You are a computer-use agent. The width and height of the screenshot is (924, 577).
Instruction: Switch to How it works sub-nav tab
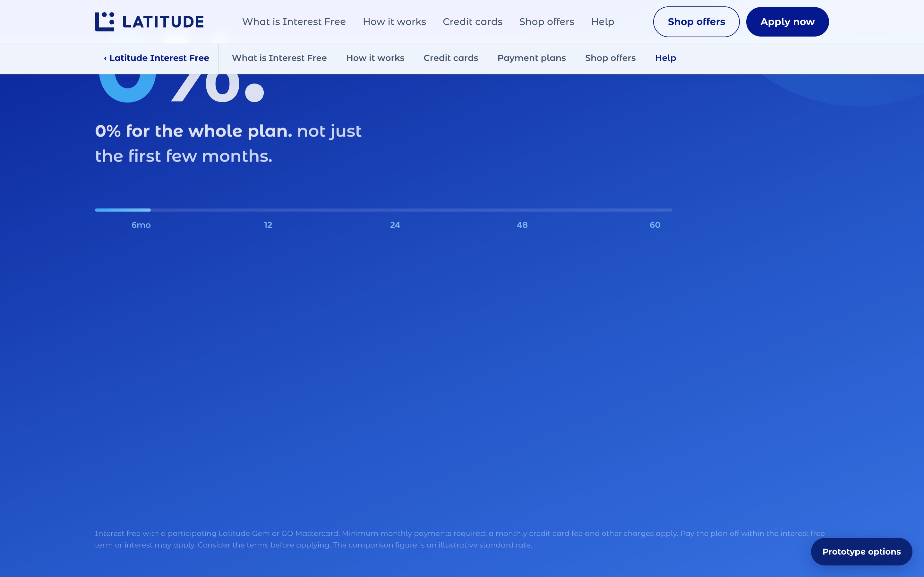tap(375, 58)
